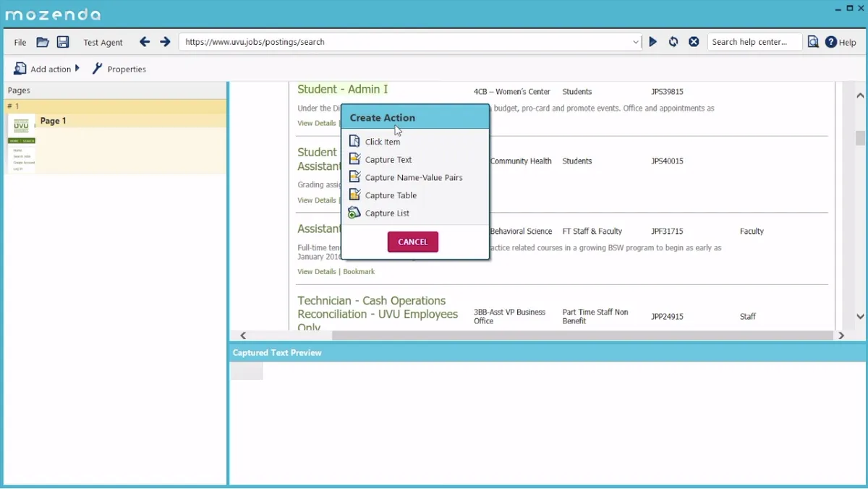The image size is (868, 489).
Task: Stop loading with the X circle icon
Action: click(x=694, y=42)
